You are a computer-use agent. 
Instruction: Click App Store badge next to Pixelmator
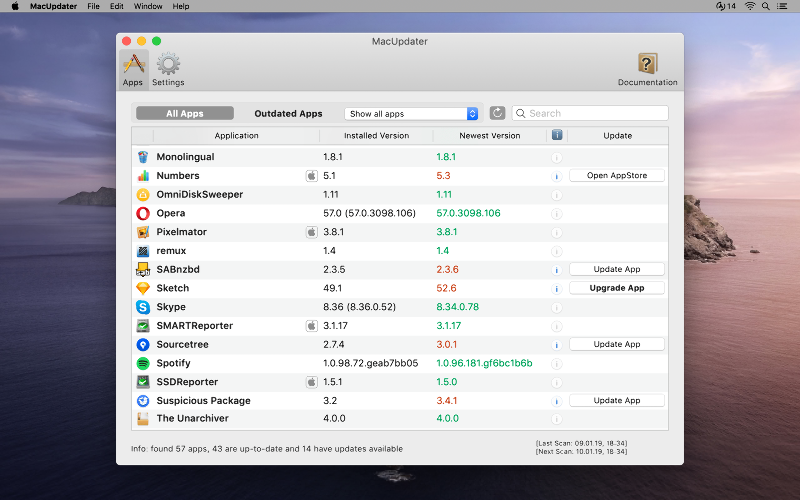click(311, 232)
